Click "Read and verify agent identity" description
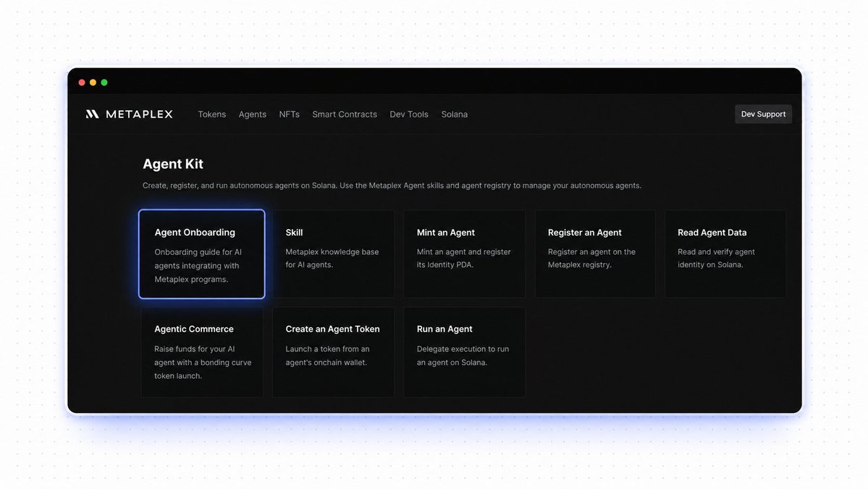Screen dimensions: 868x489 tap(716, 258)
